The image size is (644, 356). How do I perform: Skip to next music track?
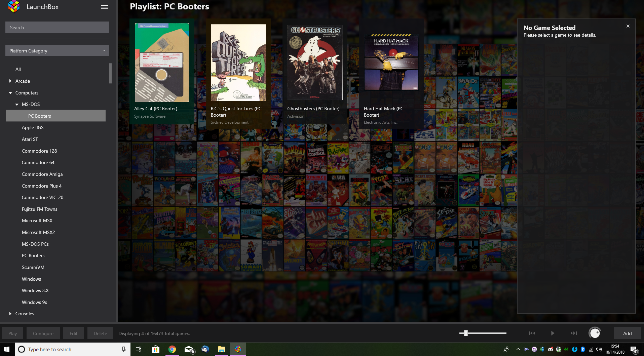point(574,333)
